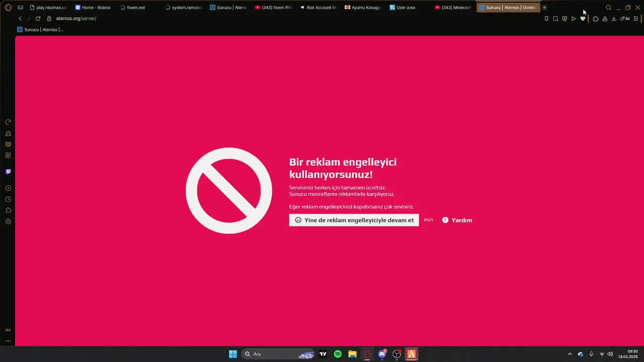This screenshot has width=644, height=362.
Task: Open Discord from the taskbar
Action: pos(382,354)
